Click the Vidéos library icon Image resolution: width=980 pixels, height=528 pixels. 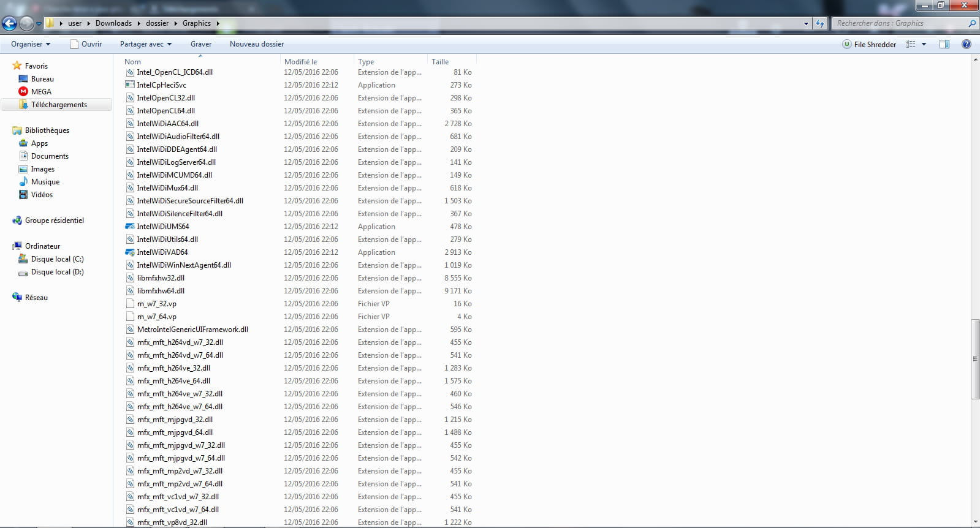tap(23, 194)
